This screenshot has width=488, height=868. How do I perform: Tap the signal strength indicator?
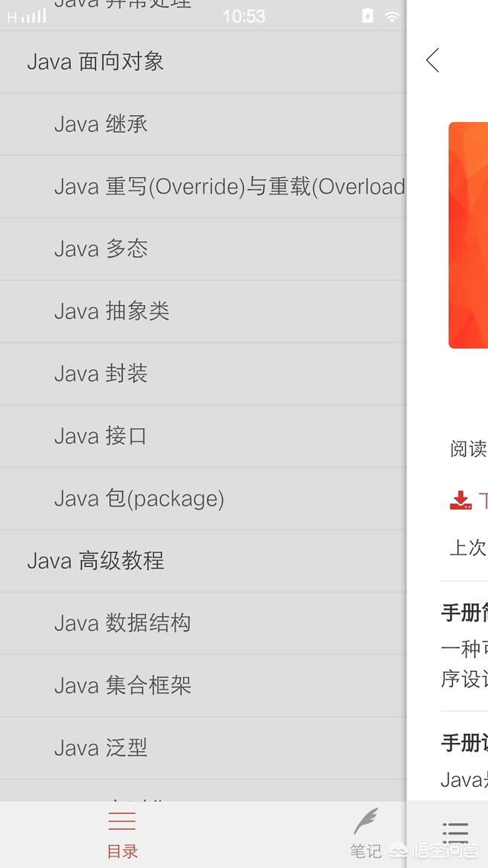pos(27,17)
